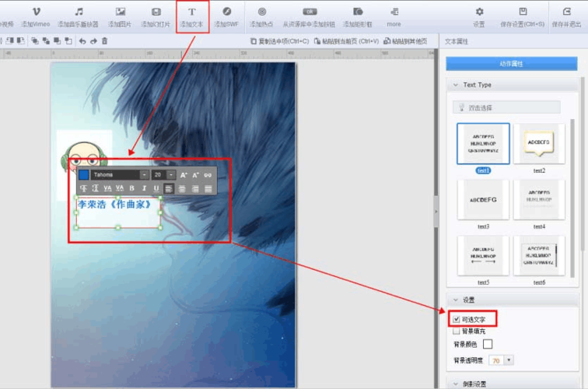588x389 pixels.
Task: Uncheck the 可选文字 checkbox
Action: pyautogui.click(x=457, y=319)
